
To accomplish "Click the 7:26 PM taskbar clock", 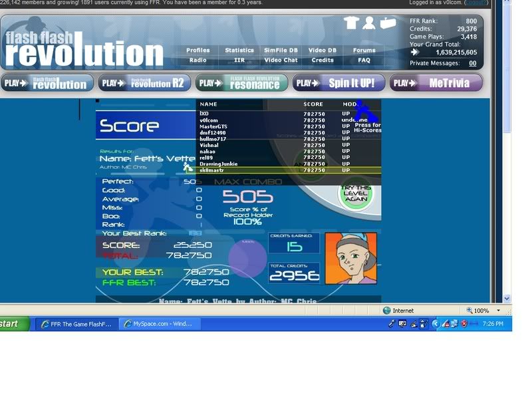I will 493,324.
